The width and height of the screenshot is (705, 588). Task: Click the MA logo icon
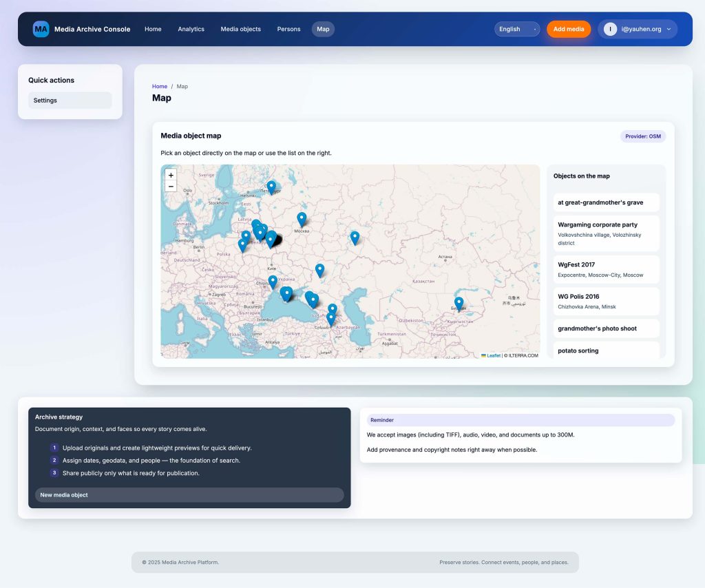tap(41, 29)
